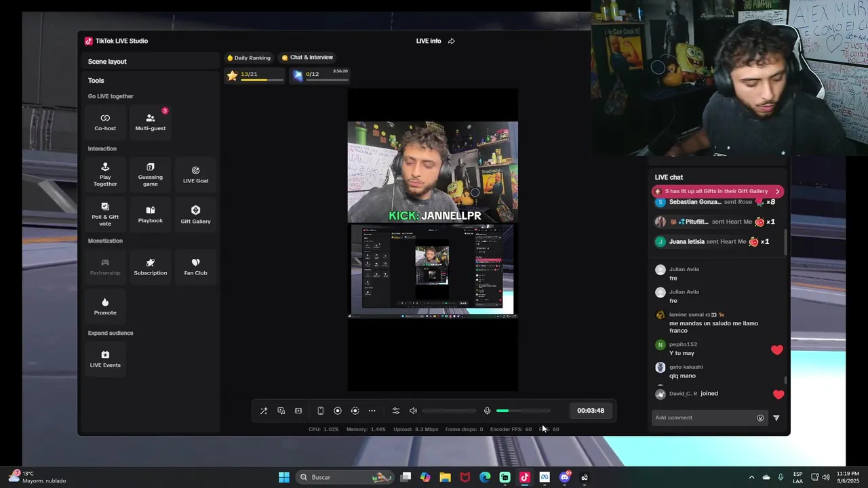Open the audio mixer settings icon
This screenshot has width=868, height=488.
(x=396, y=411)
